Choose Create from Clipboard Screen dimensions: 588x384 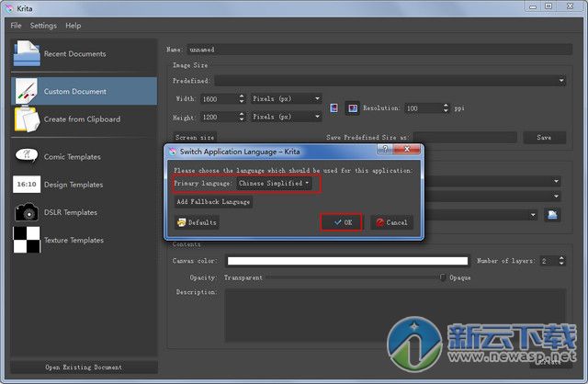81,119
